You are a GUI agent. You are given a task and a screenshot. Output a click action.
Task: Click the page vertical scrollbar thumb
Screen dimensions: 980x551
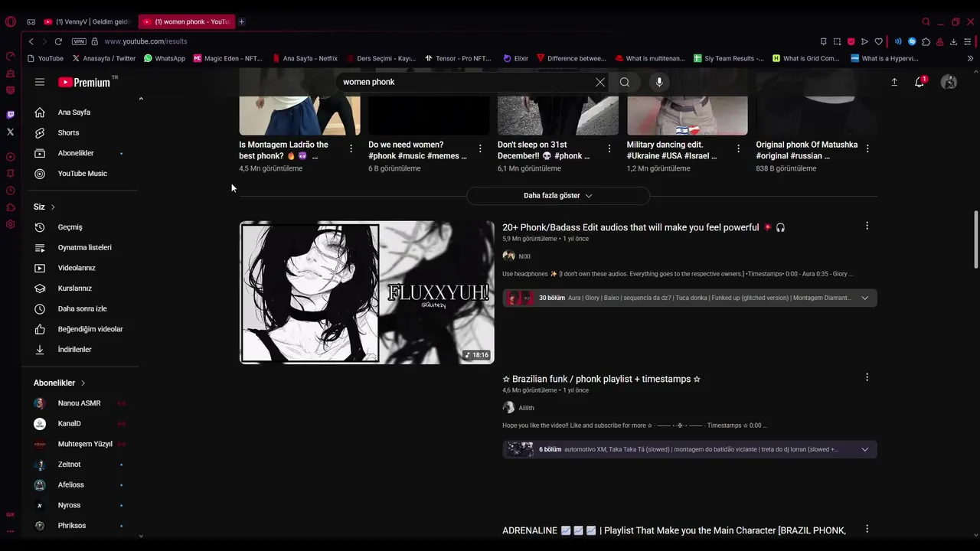975,240
